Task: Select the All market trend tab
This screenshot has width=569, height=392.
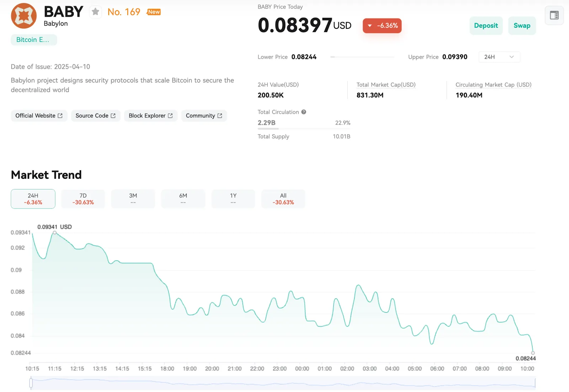Action: point(283,199)
